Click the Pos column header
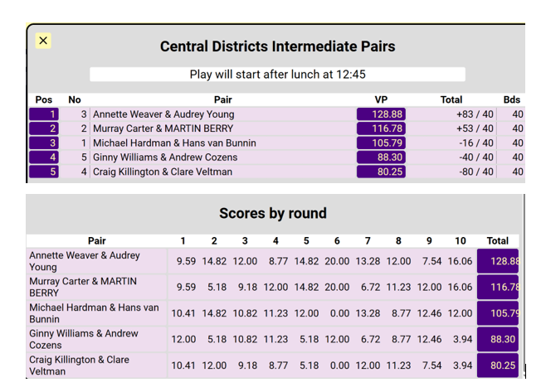Viewport: 546px width, 392px height. click(44, 99)
